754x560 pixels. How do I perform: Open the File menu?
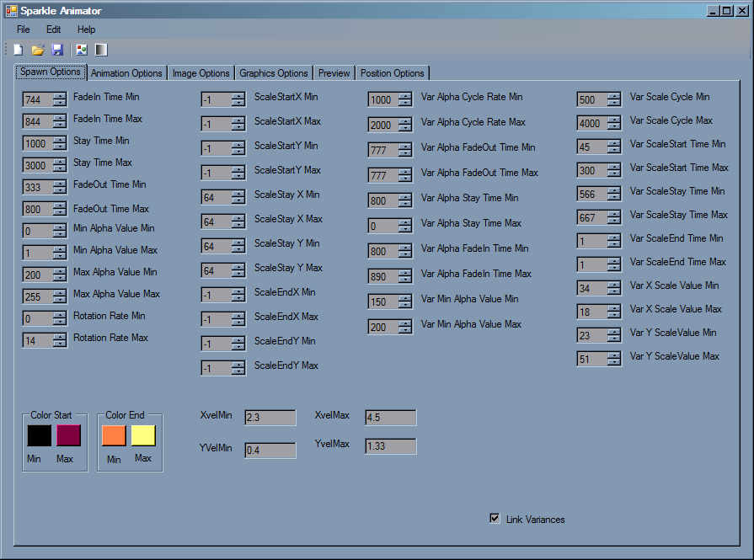23,29
